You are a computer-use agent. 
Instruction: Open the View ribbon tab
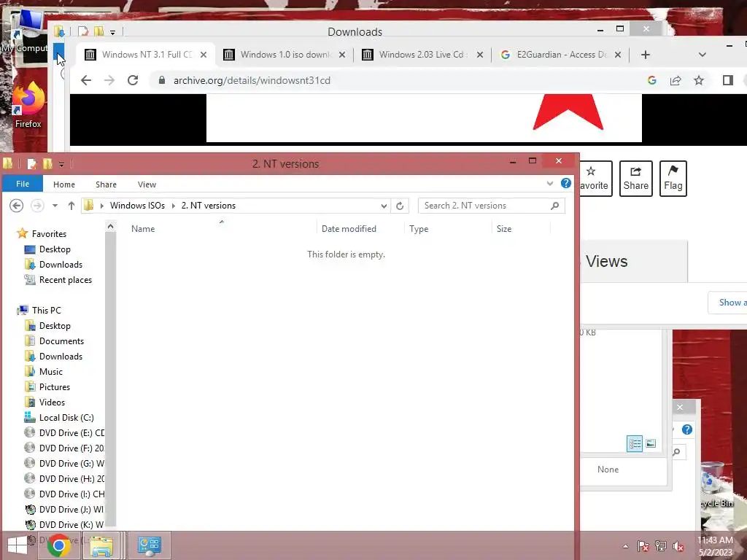147,184
